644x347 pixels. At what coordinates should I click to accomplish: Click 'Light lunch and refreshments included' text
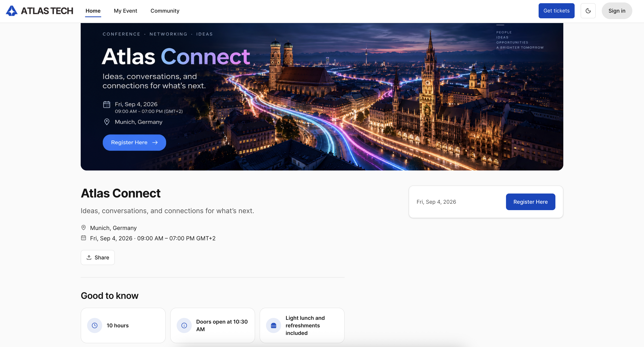tap(305, 325)
